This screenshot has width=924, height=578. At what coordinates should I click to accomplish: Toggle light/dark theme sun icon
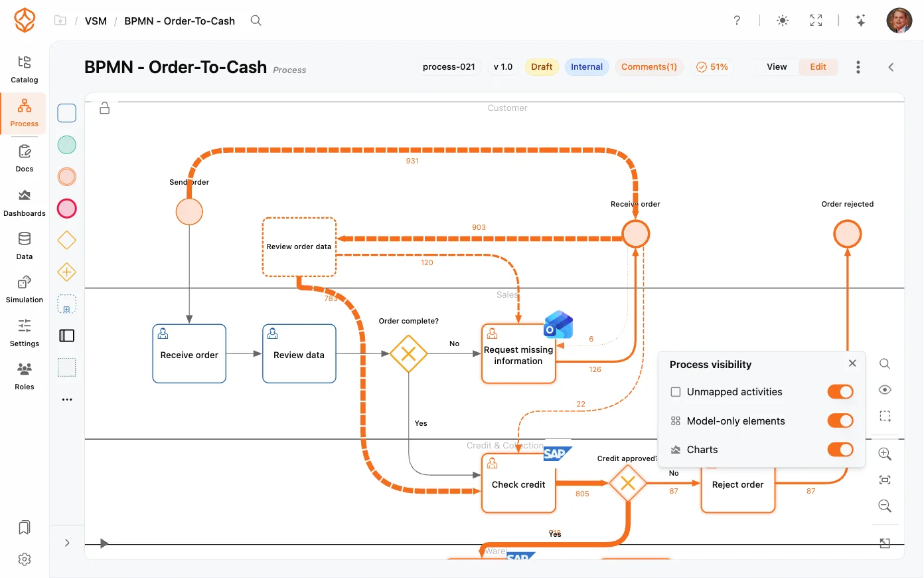coord(783,21)
